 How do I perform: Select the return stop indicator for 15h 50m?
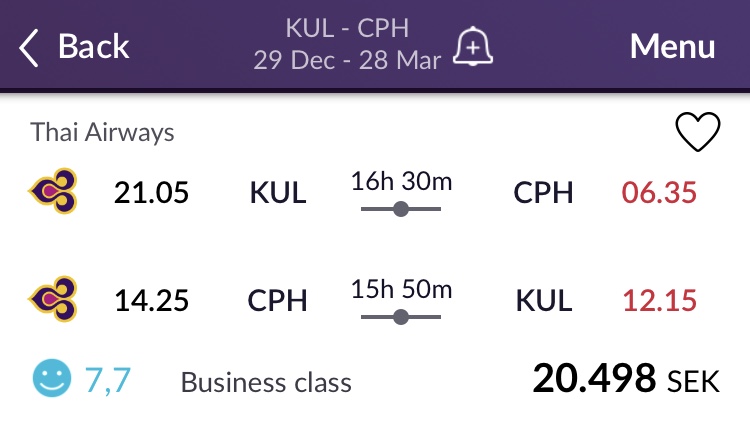coord(400,317)
